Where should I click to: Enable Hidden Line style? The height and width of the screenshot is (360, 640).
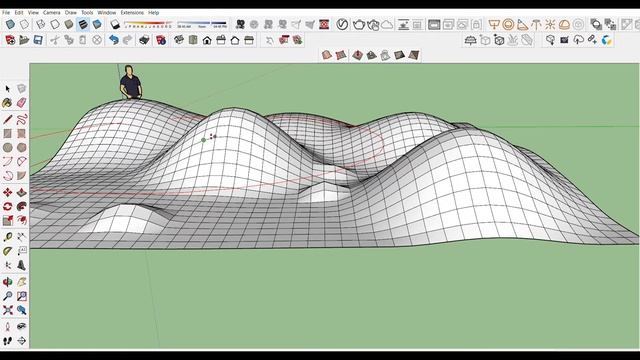55,24
